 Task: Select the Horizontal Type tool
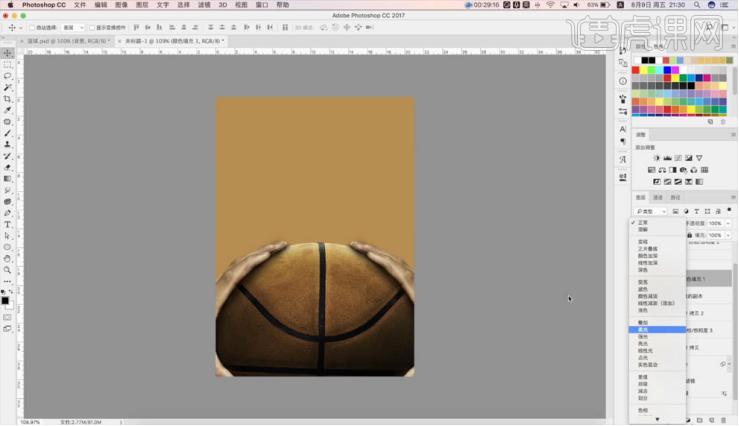pyautogui.click(x=7, y=224)
